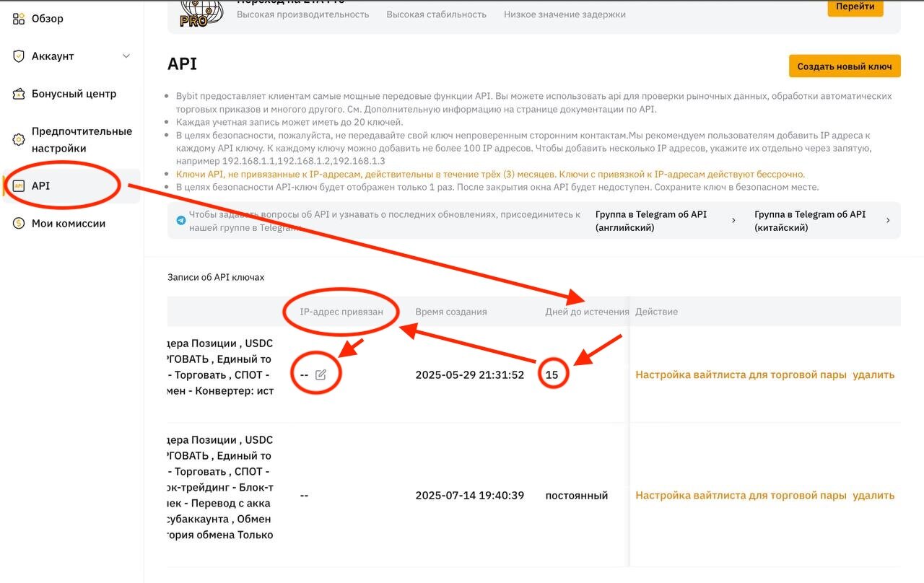Click Высокая производительность banner text
Viewport: 924px width, 583px height.
pyautogui.click(x=303, y=14)
